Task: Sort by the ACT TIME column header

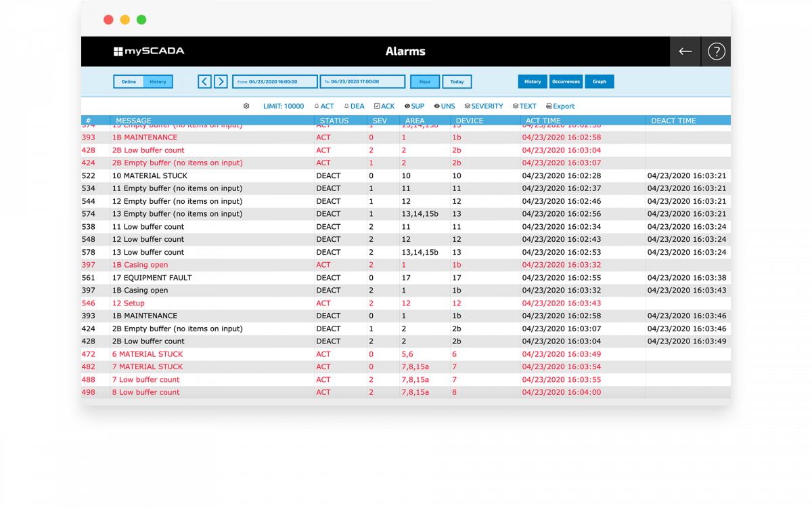Action: pyautogui.click(x=543, y=121)
